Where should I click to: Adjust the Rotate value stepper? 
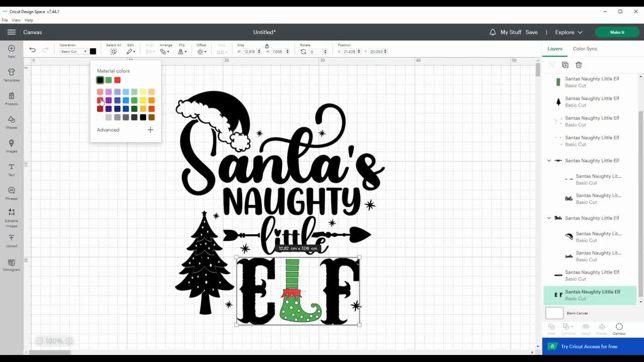(325, 52)
